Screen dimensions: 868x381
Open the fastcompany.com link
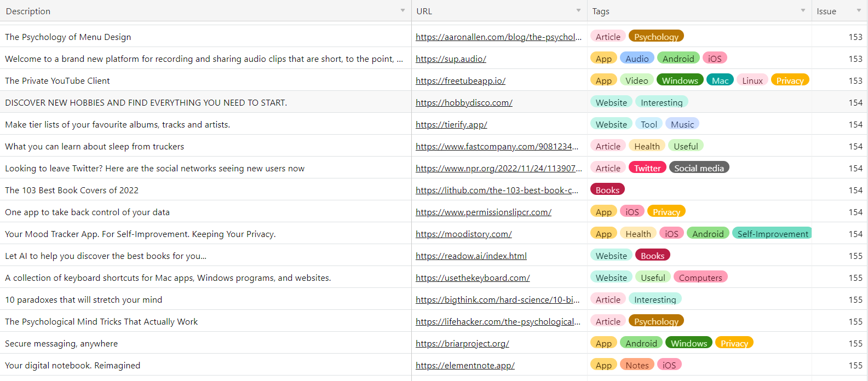(x=497, y=146)
